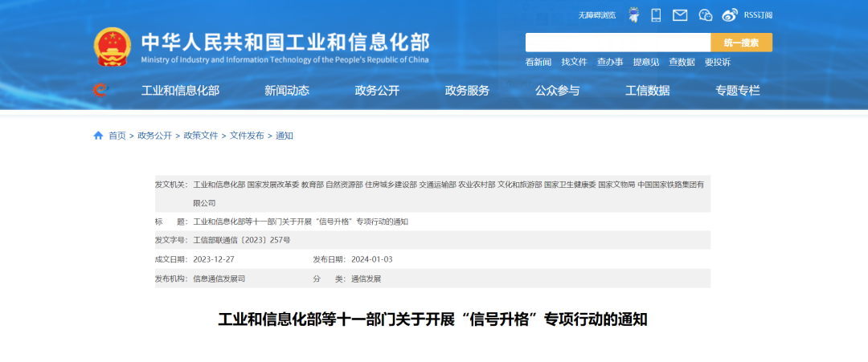Click the email envelope icon
Viewport: 868px width, 362px height.
click(x=680, y=14)
